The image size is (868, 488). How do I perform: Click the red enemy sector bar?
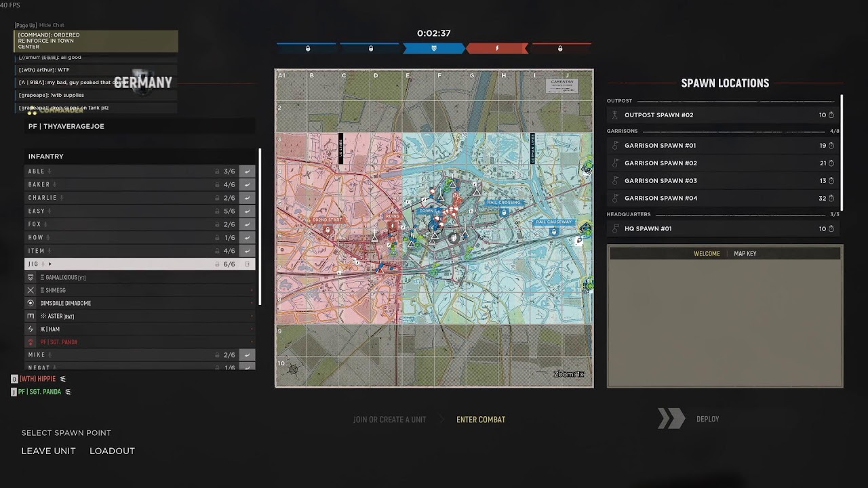click(x=497, y=48)
